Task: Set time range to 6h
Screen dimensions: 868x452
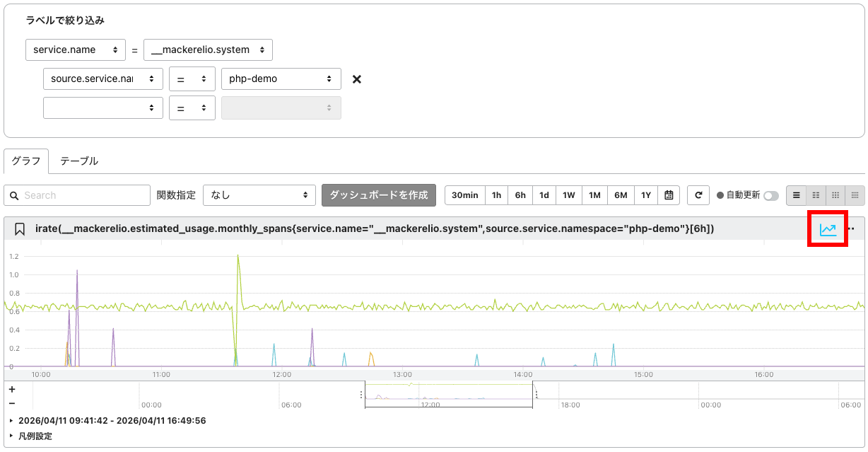Action: [x=520, y=195]
